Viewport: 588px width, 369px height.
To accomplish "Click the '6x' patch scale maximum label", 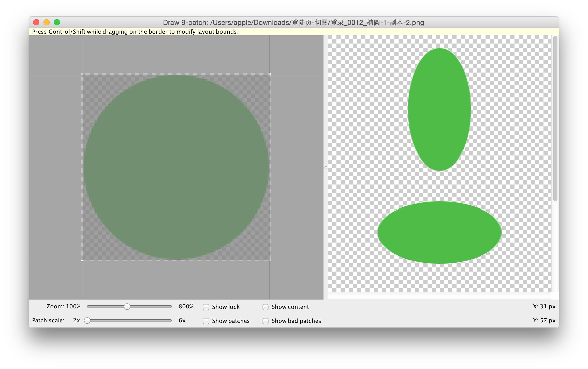I will tap(182, 321).
